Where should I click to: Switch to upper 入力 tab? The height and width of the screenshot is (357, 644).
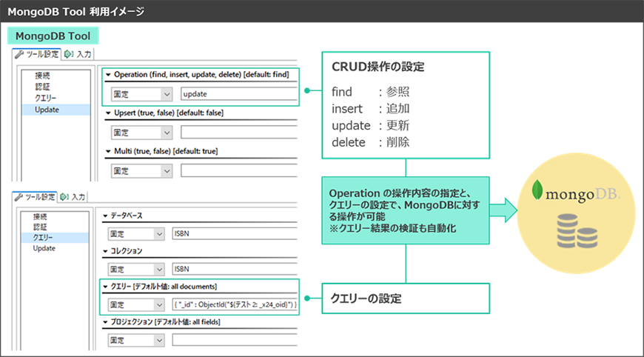click(x=78, y=54)
